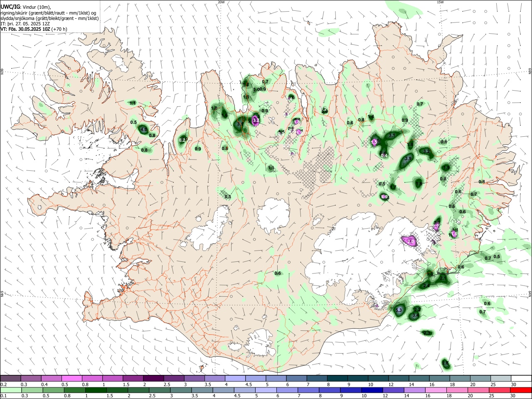Click the 'rigning/skúrir' legend description line

tap(48, 13)
